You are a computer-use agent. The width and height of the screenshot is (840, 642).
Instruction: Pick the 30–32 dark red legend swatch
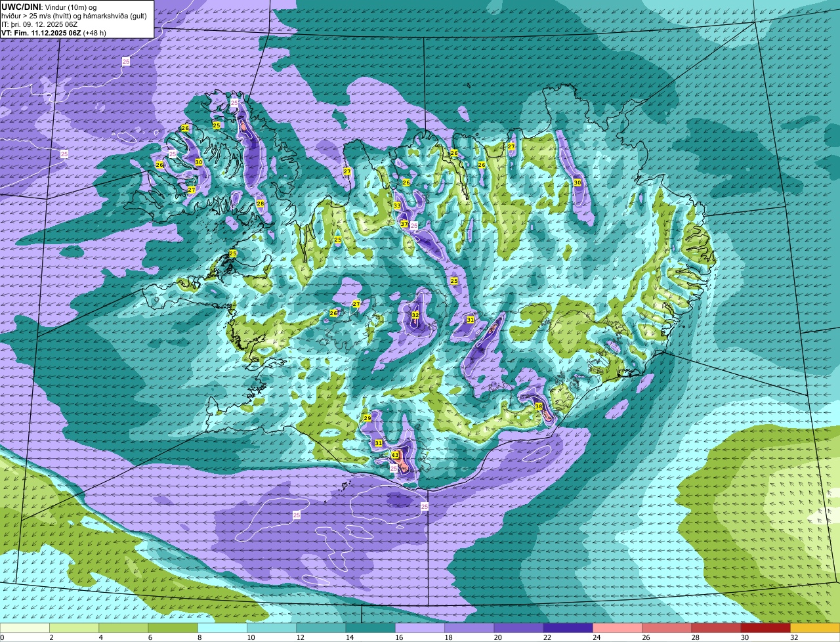click(766, 628)
